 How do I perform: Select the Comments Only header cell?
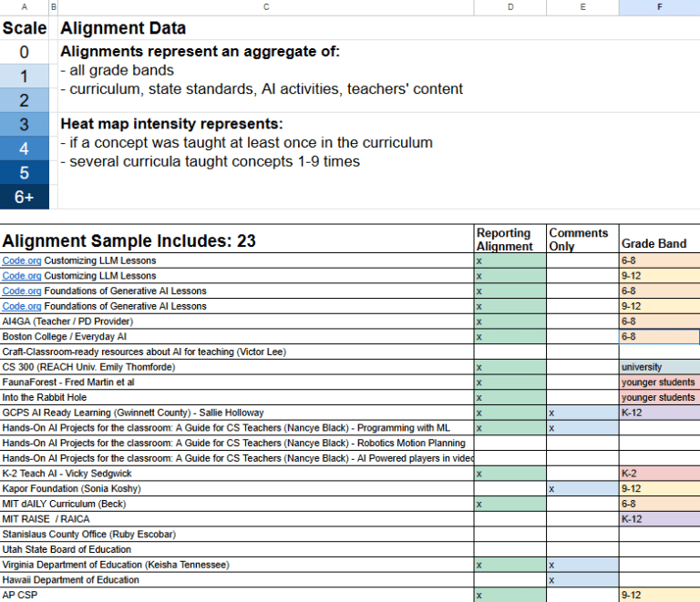tap(582, 239)
